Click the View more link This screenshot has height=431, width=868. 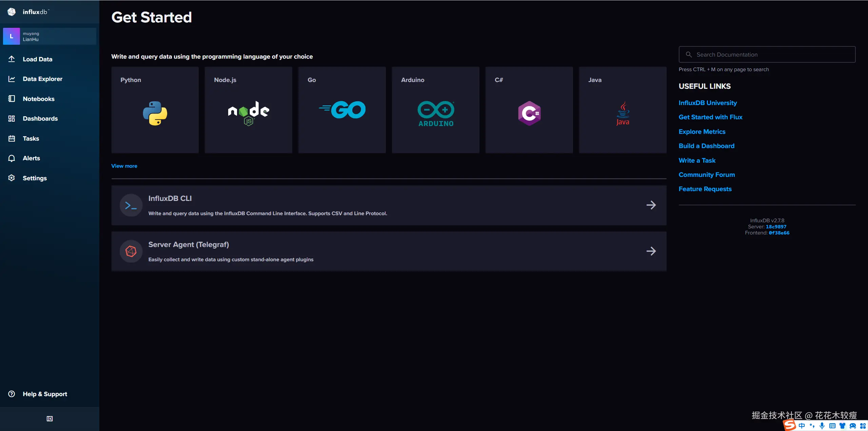[124, 166]
